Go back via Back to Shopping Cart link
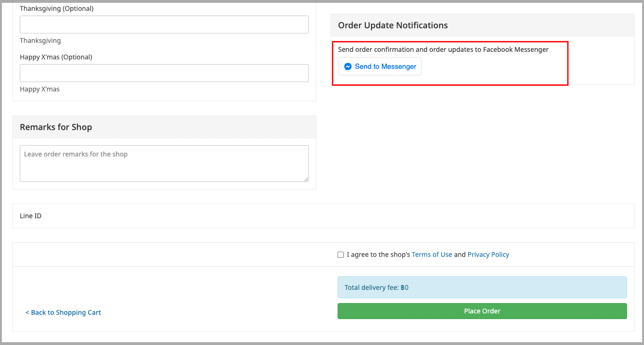644x345 pixels. [x=63, y=312]
